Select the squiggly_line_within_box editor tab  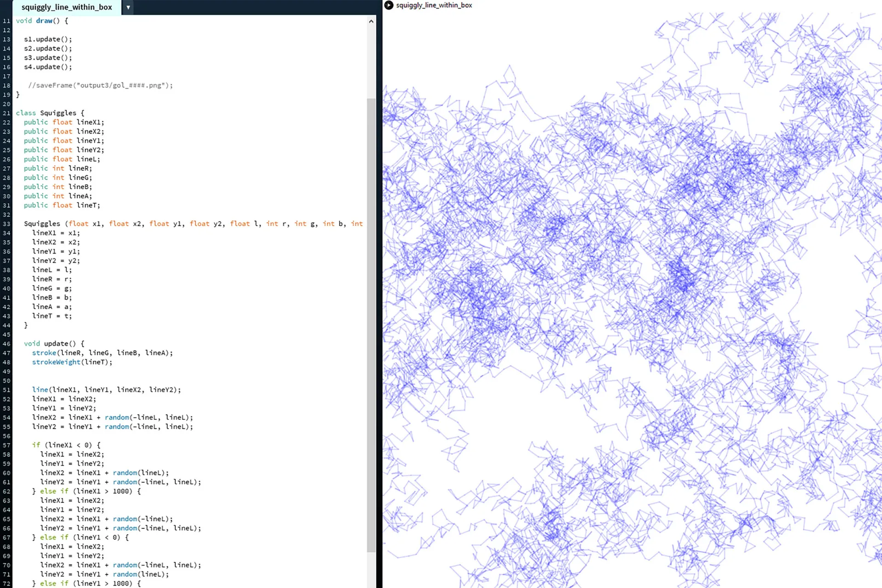click(67, 7)
